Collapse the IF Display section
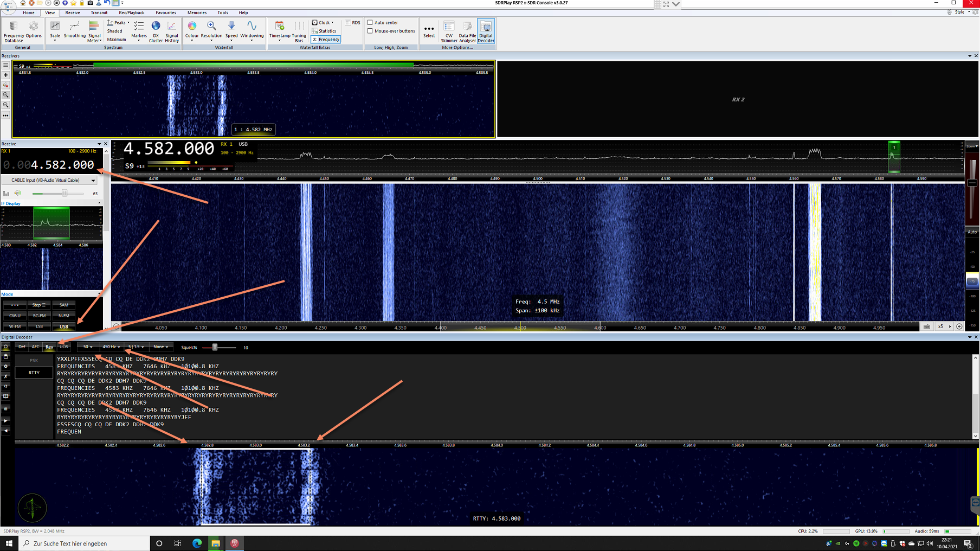The width and height of the screenshot is (980, 551). (x=99, y=203)
